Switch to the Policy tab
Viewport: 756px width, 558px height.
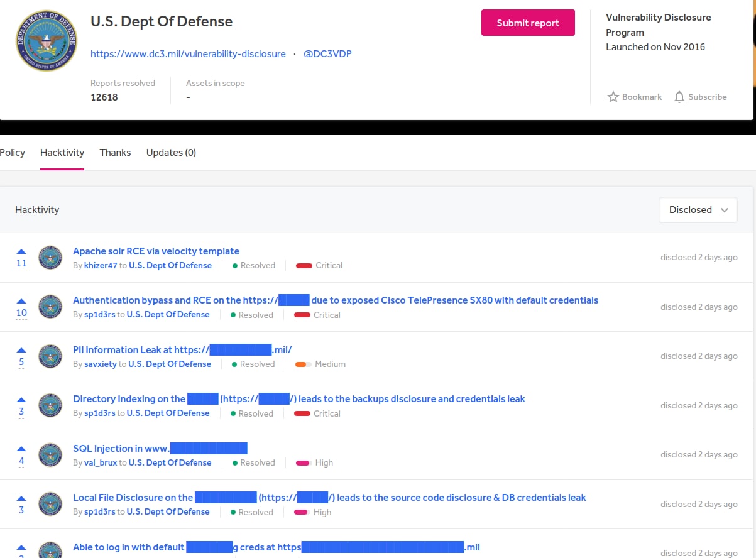[13, 153]
